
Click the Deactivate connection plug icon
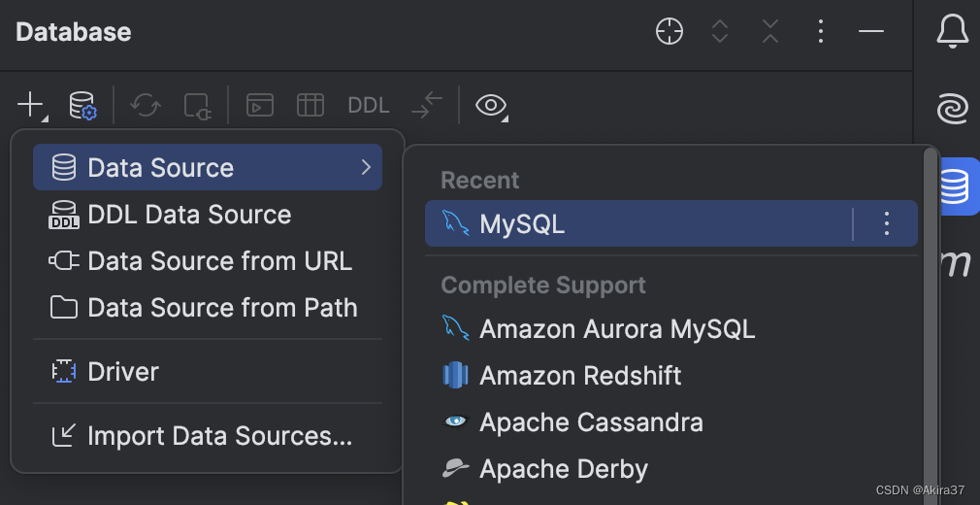click(x=198, y=105)
